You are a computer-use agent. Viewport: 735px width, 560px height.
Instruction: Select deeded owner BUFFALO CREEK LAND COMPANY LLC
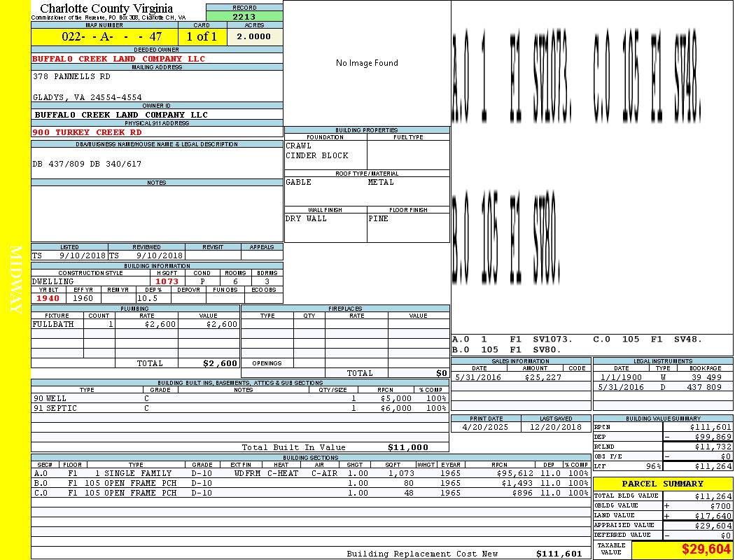[118, 59]
